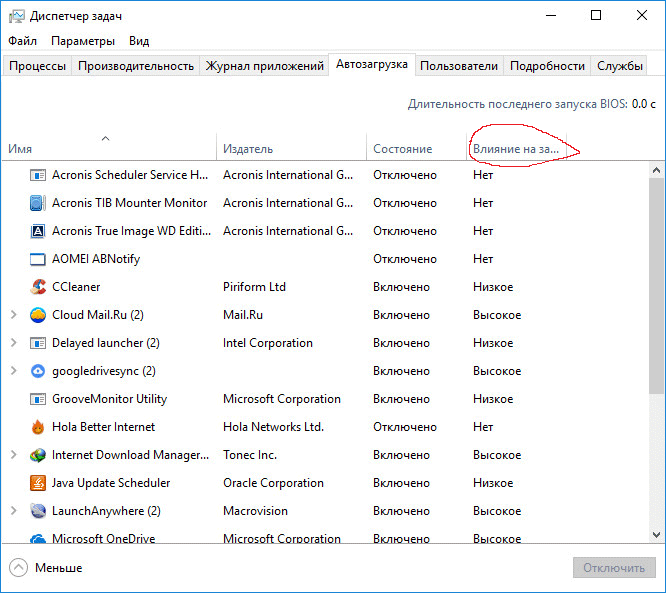Open the Вид menu
Screen dimensions: 666x593
[139, 41]
